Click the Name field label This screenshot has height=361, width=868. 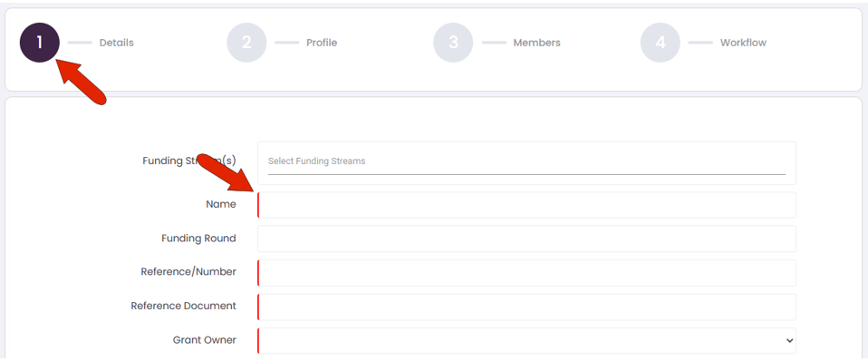pyautogui.click(x=221, y=204)
